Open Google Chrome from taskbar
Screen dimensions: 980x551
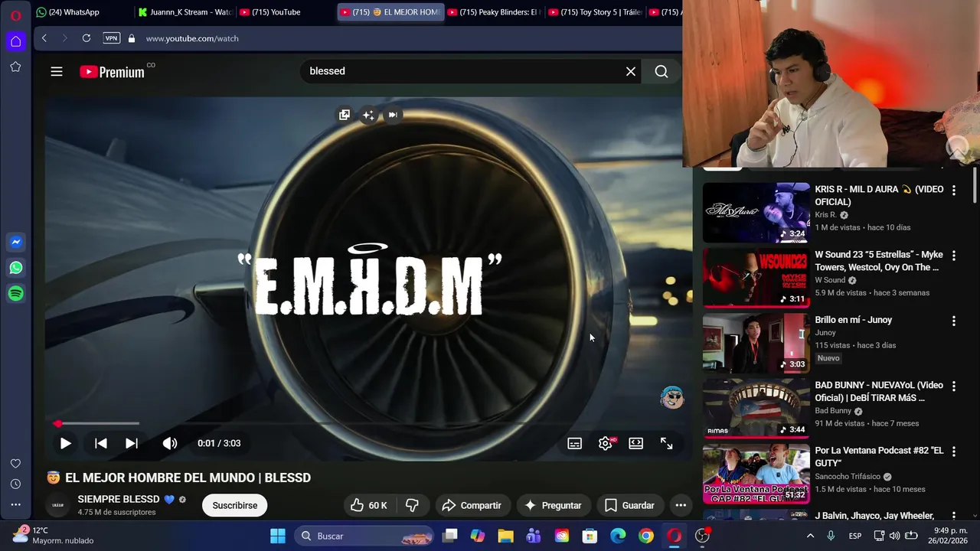click(646, 536)
